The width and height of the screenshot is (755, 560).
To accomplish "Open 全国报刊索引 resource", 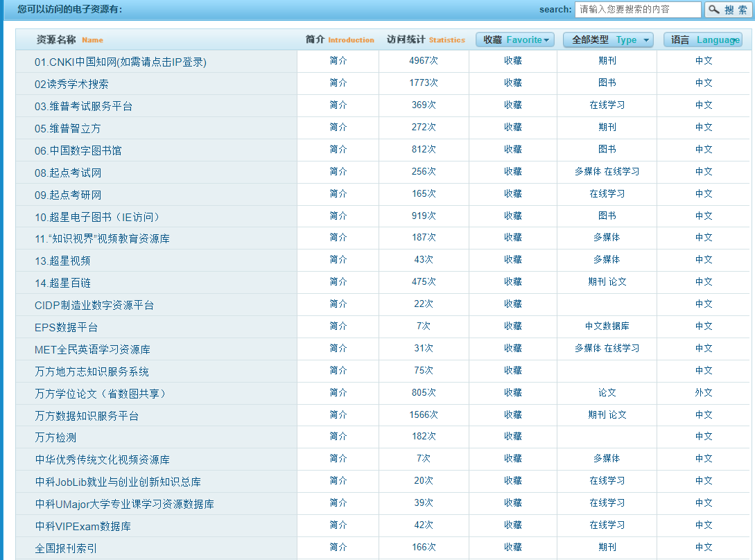I will [65, 548].
